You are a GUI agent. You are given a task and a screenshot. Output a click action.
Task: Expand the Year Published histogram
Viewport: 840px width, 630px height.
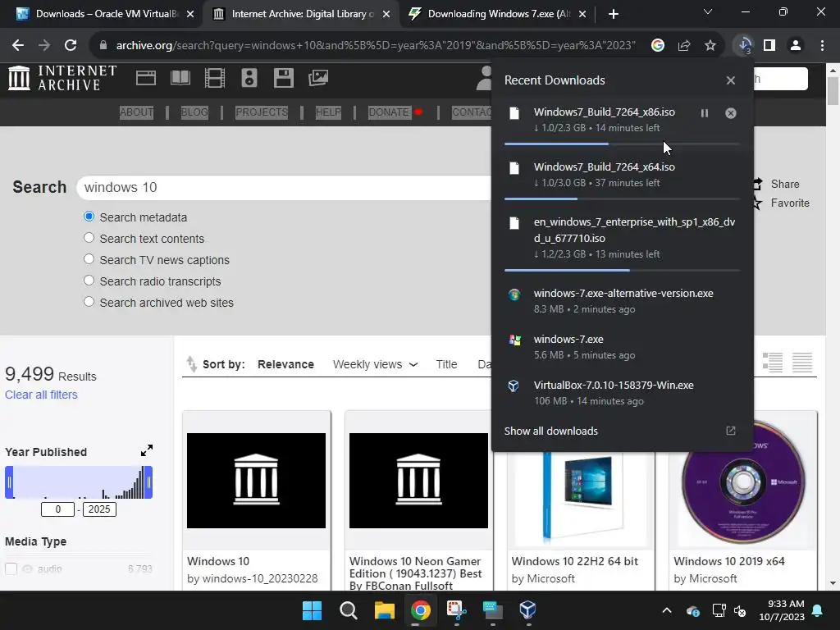coord(146,450)
